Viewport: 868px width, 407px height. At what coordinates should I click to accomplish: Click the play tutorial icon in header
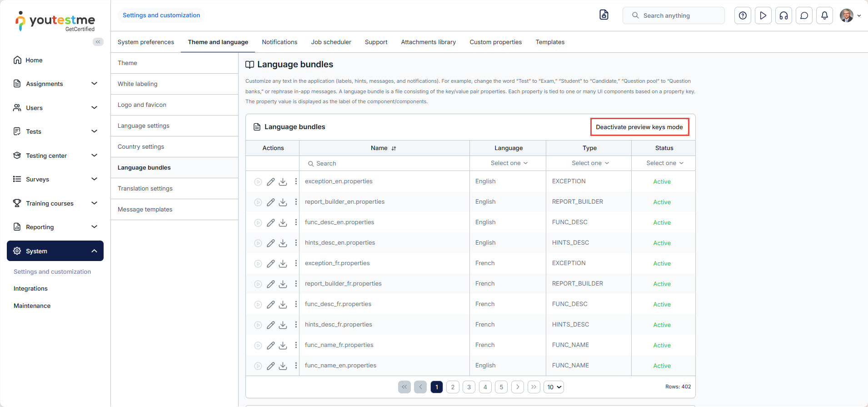[763, 15]
